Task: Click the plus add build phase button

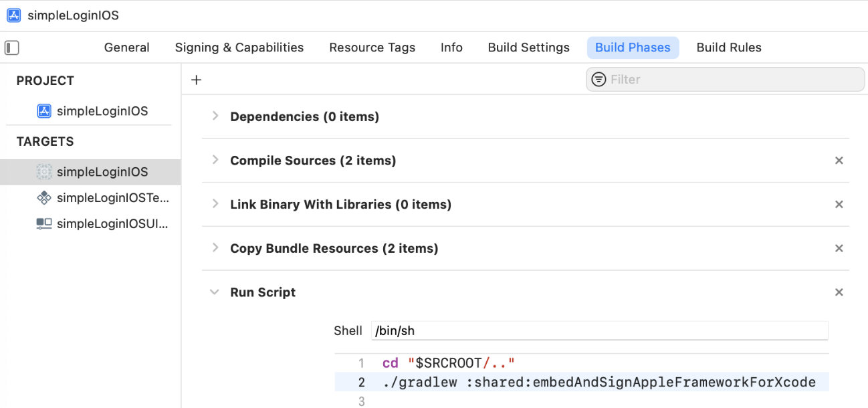Action: (196, 80)
